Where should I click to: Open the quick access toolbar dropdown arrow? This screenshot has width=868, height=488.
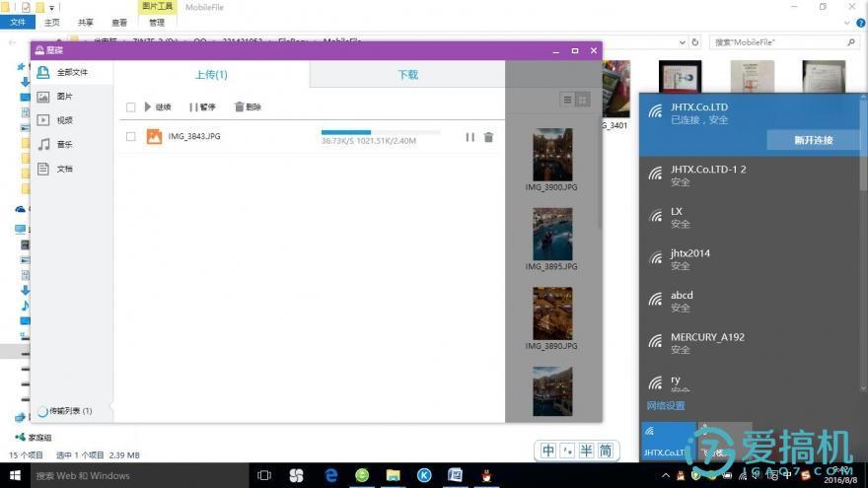(x=51, y=8)
